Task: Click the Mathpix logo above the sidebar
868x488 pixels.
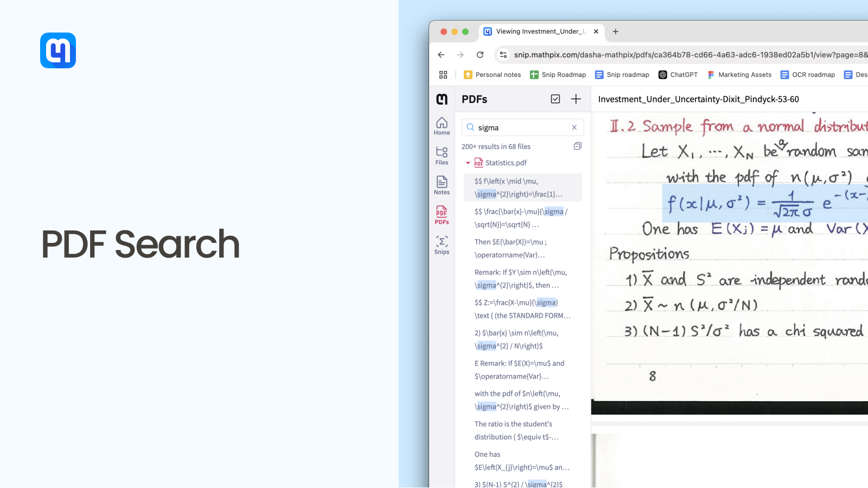Action: [x=441, y=99]
